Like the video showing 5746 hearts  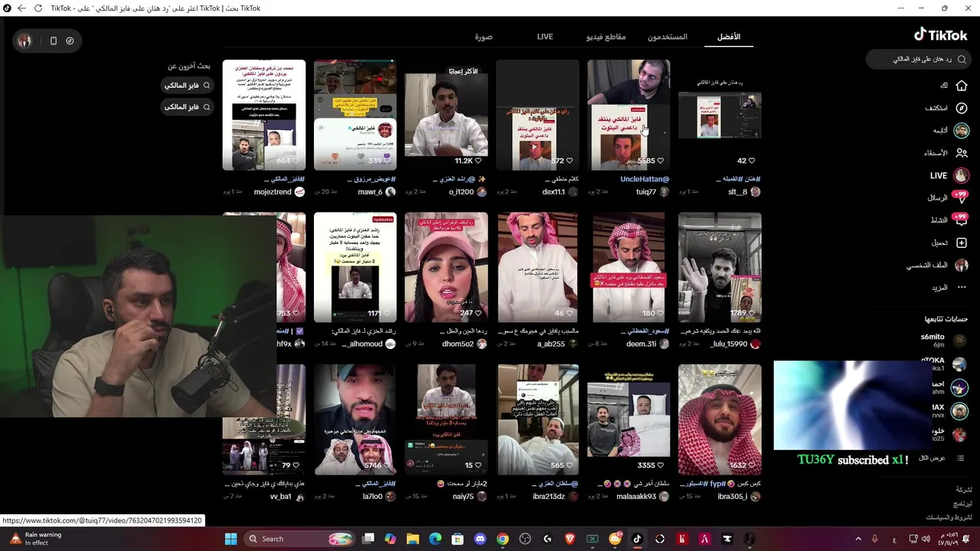point(387,465)
